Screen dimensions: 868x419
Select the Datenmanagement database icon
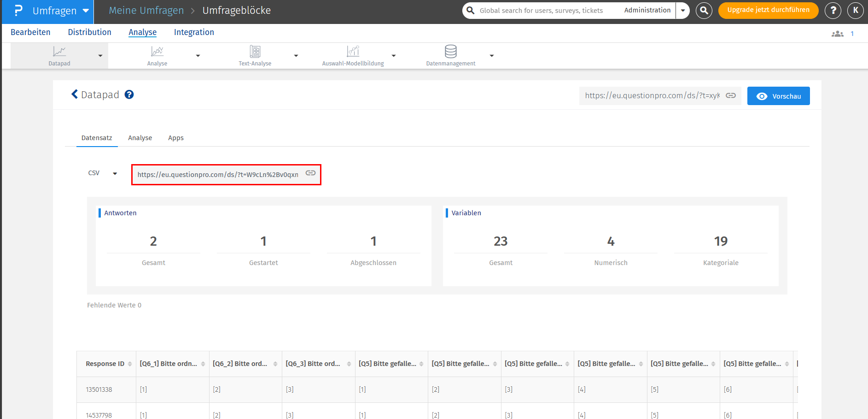(451, 51)
